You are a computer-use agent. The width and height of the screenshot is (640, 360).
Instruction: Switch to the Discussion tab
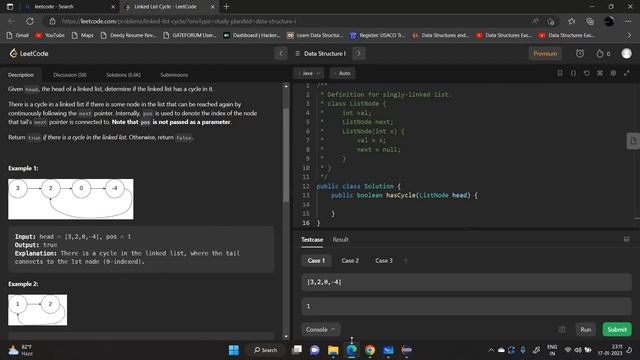coord(70,75)
